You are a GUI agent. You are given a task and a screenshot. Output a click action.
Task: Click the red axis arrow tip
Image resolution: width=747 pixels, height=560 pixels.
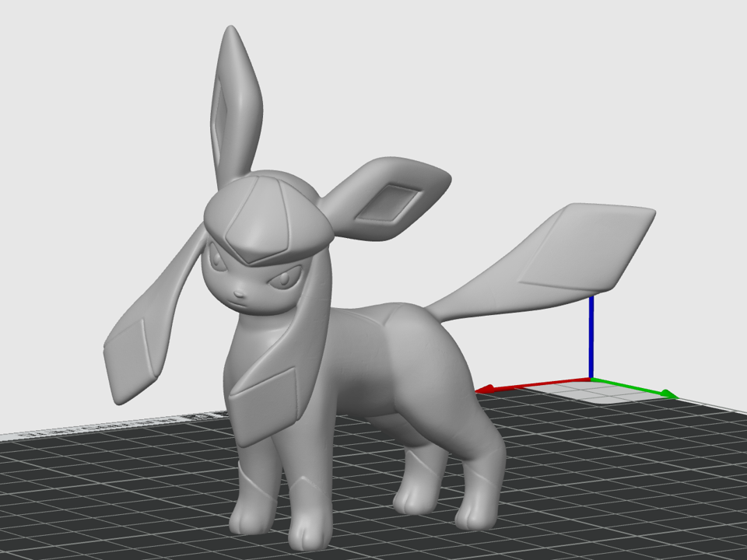pos(484,390)
